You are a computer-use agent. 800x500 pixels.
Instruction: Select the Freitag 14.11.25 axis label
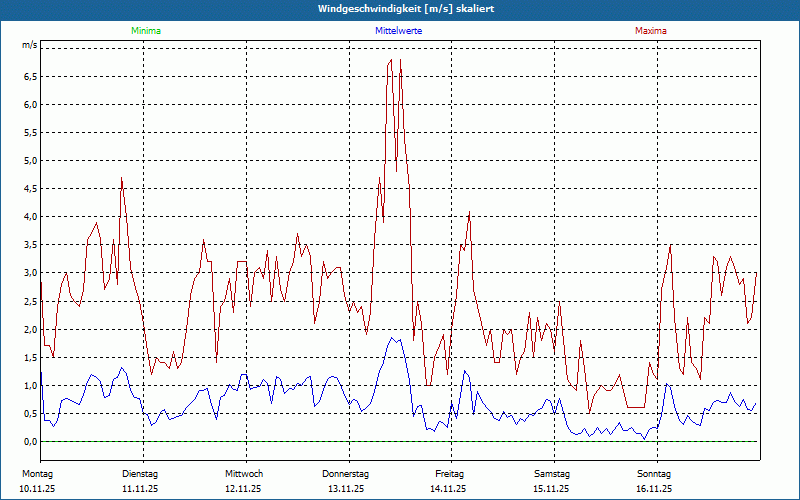click(x=448, y=481)
